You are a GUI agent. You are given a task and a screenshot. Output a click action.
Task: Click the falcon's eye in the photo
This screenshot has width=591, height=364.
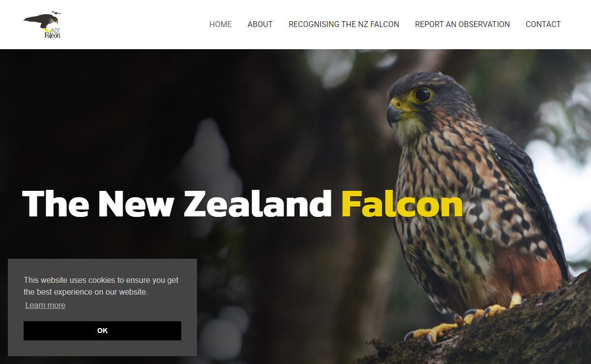coord(423,94)
